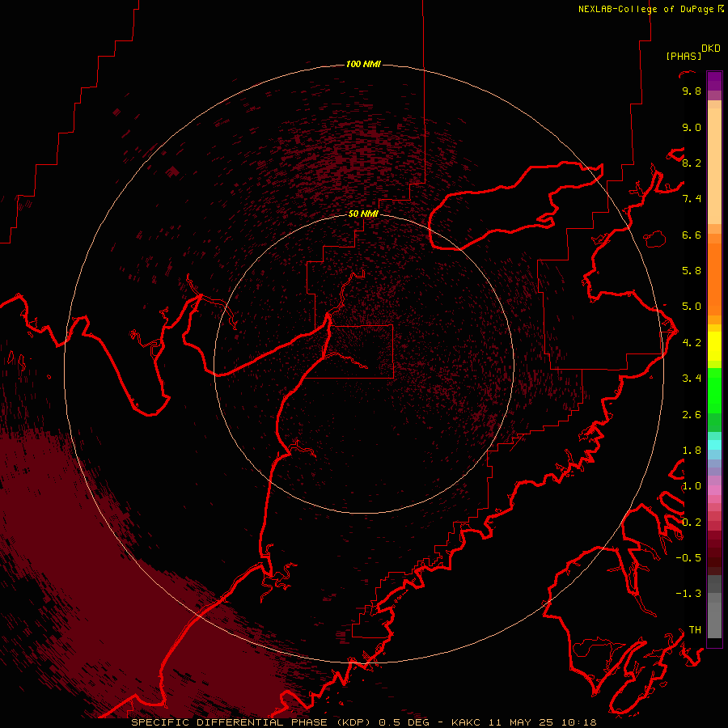
Task: Click the 1.0 value on color scale
Action: coord(692,486)
